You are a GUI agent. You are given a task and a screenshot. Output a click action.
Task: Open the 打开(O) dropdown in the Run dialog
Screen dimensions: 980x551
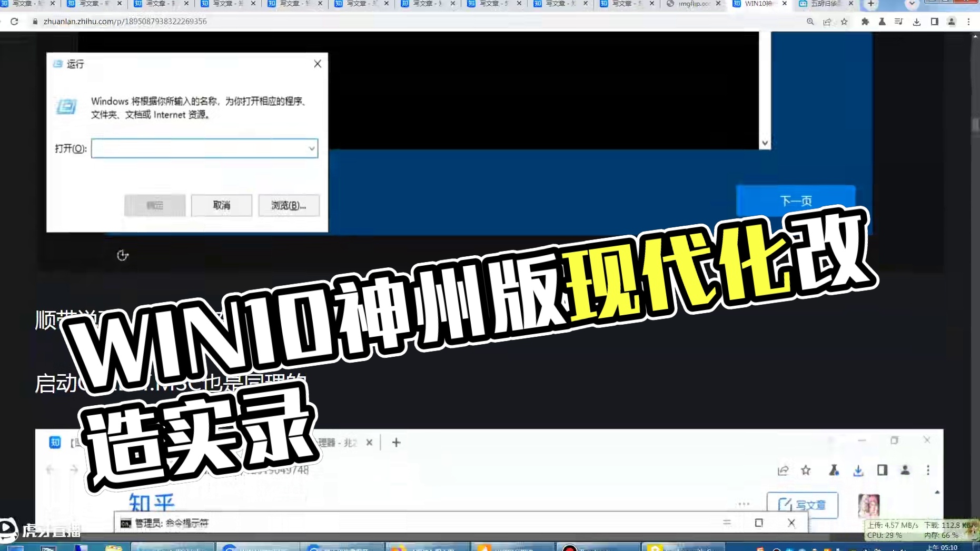tap(313, 148)
